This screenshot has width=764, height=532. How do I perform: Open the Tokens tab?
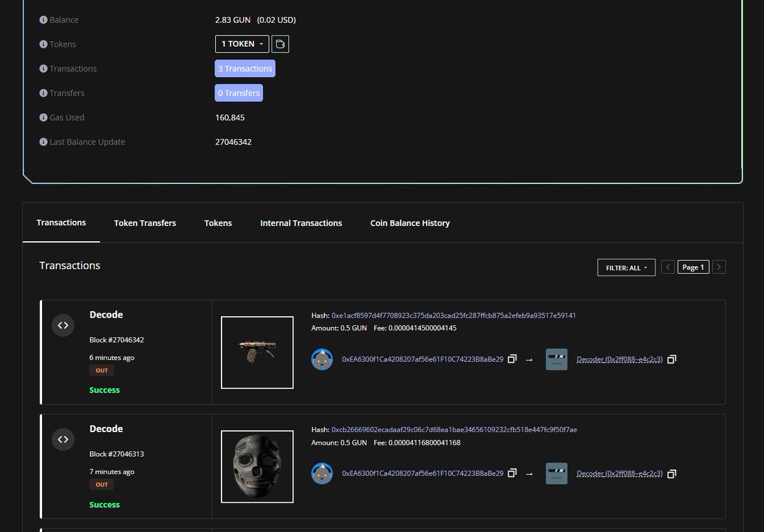tap(218, 223)
